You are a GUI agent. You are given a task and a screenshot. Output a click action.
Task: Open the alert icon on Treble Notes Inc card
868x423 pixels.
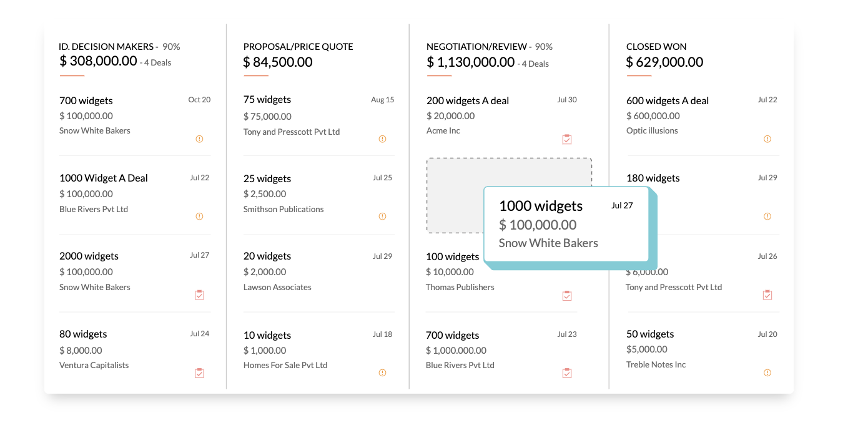pyautogui.click(x=767, y=372)
